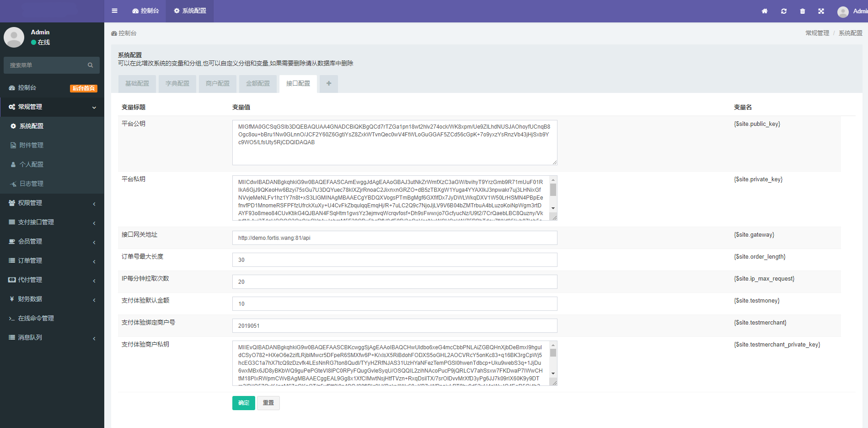
Task: Open 附件管理 in the sidebar
Action: click(x=32, y=146)
